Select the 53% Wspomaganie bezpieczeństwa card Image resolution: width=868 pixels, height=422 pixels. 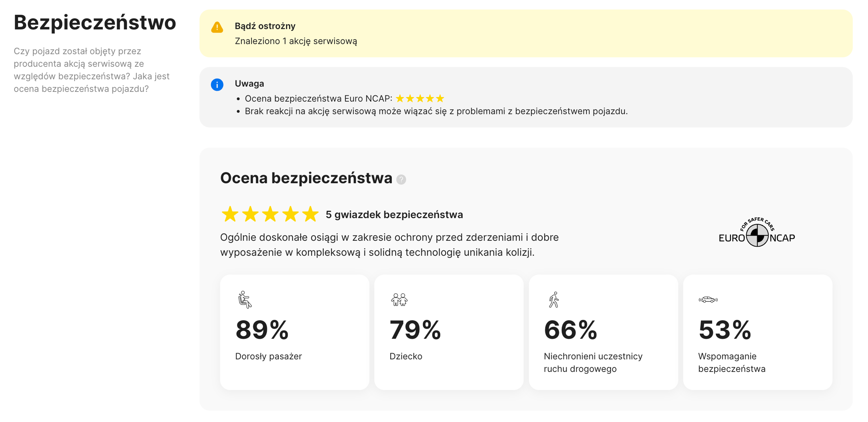757,332
